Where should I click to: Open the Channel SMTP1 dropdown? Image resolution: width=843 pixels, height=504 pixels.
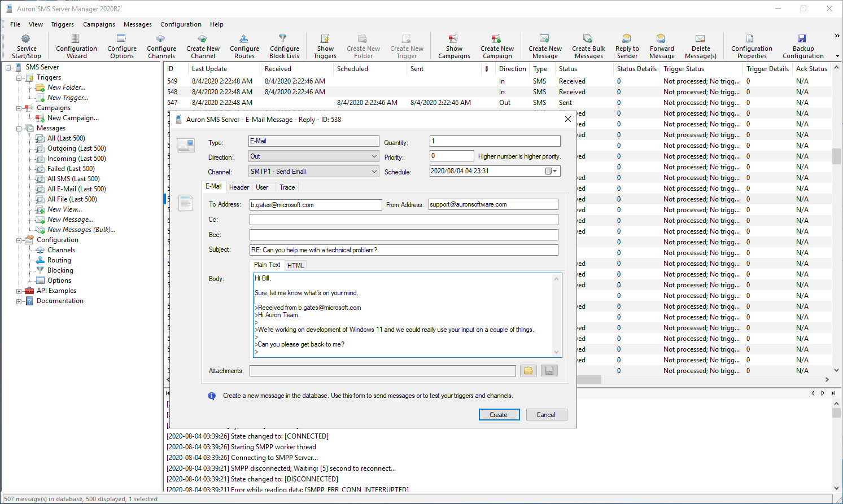coord(374,172)
